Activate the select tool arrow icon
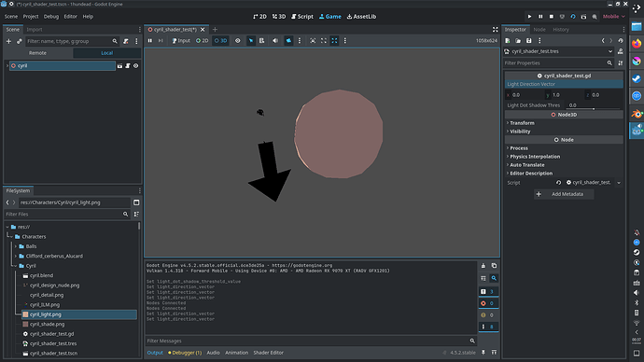 [x=250, y=41]
